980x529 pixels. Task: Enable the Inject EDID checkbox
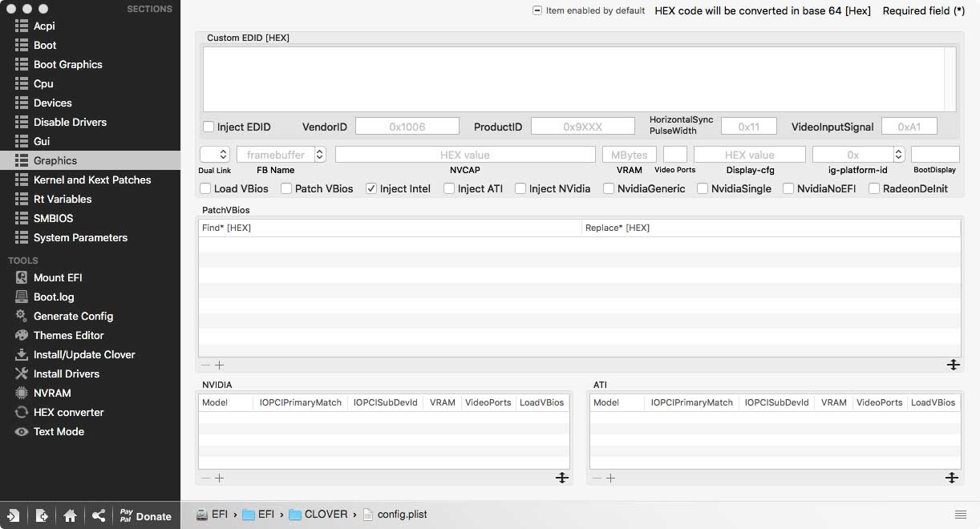pos(209,127)
